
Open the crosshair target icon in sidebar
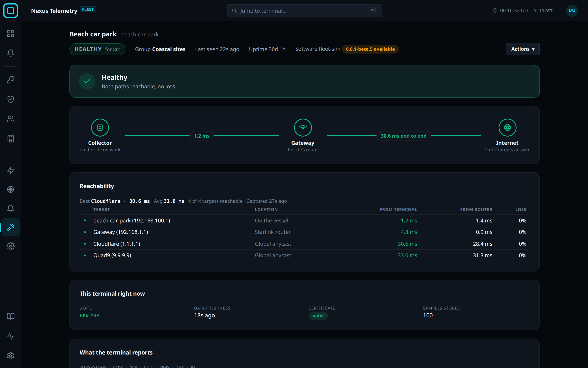point(10,189)
